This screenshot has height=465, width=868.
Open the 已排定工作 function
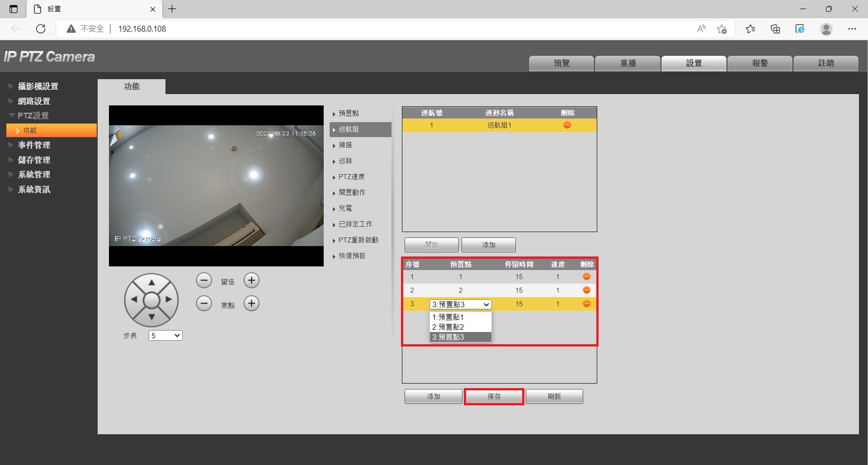pyautogui.click(x=360, y=224)
